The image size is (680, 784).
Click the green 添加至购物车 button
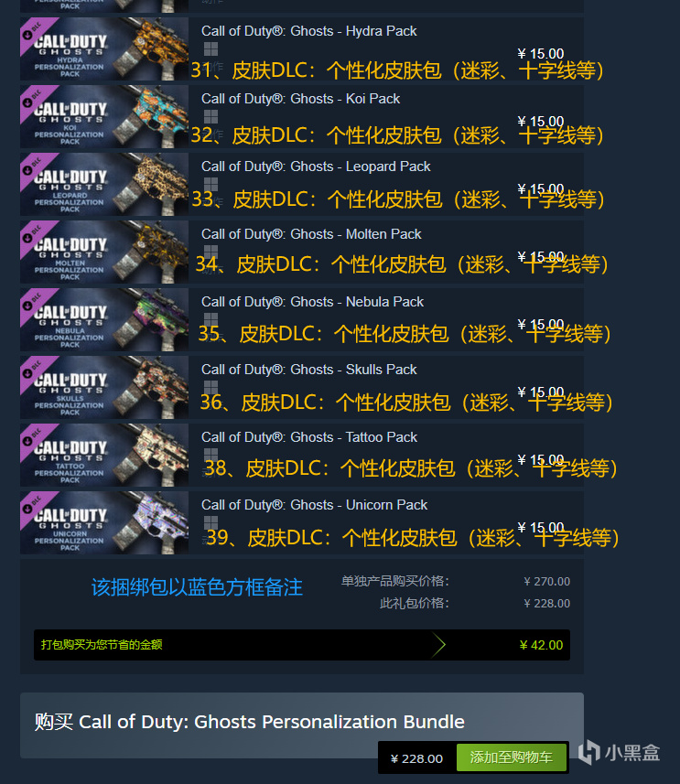tap(512, 757)
